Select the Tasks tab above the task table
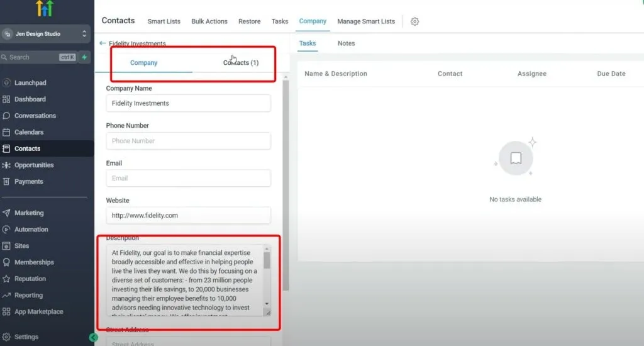This screenshot has width=644, height=346. 307,43
